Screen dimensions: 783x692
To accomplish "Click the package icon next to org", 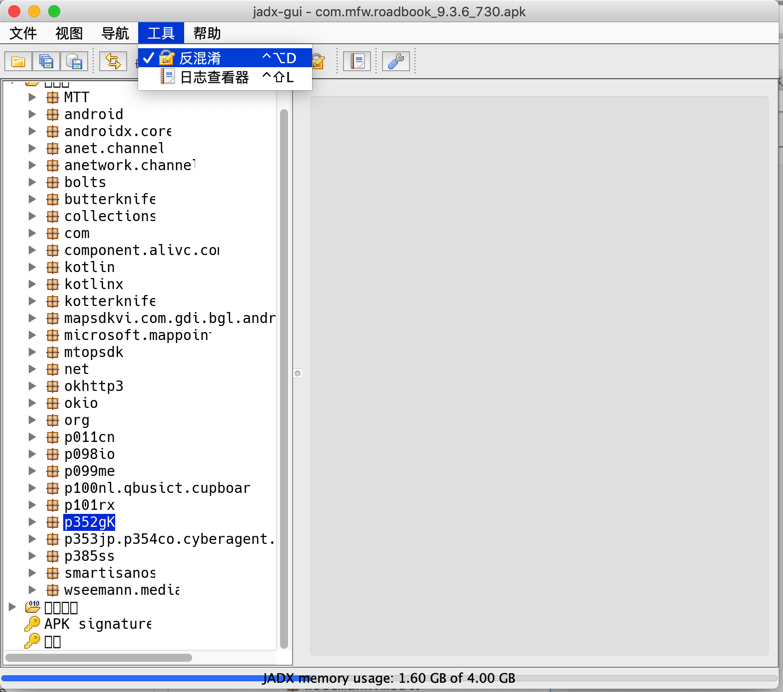I will click(x=52, y=420).
